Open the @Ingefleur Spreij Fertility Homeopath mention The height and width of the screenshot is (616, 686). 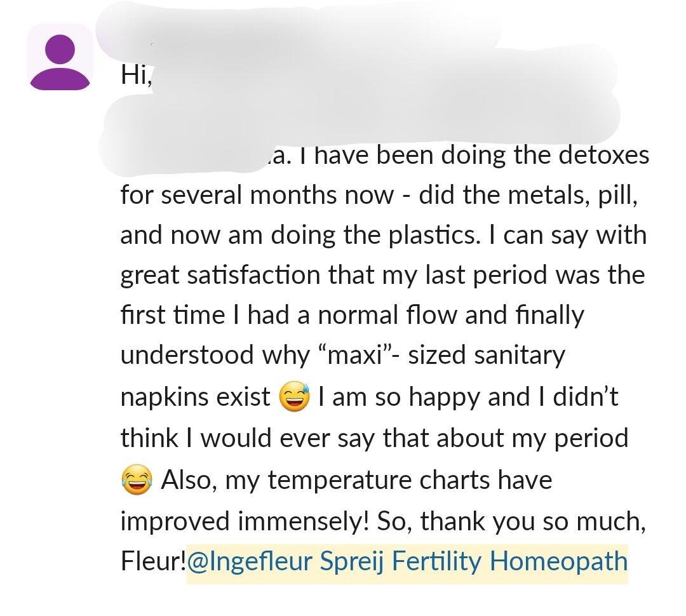click(407, 562)
